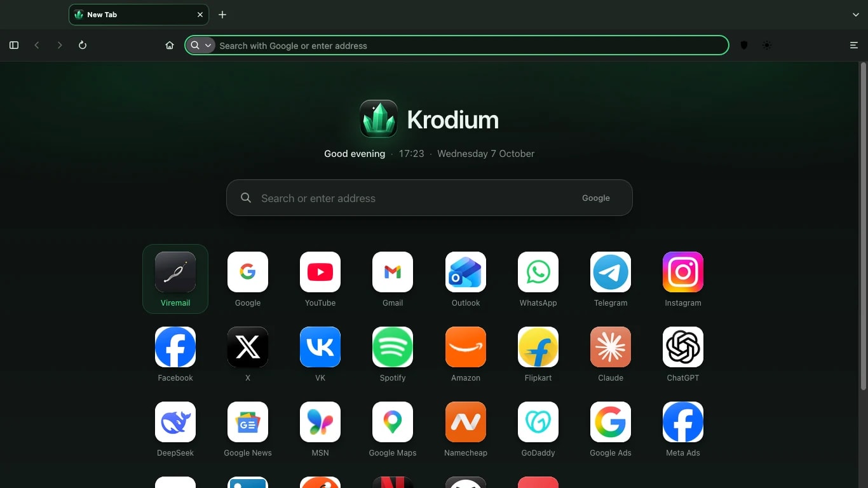Open the Outlook shortcut
This screenshot has width=868, height=488.
pos(466,279)
